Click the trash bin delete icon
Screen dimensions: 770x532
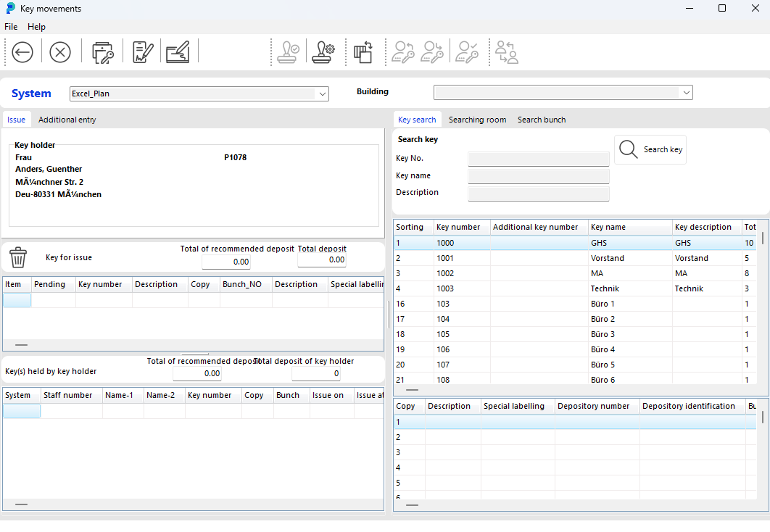[x=18, y=257]
